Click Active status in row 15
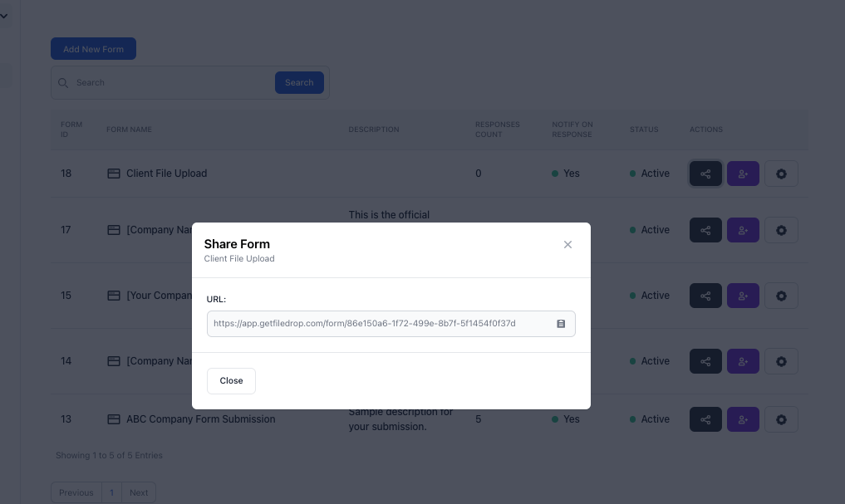This screenshot has height=504, width=845. (x=650, y=296)
